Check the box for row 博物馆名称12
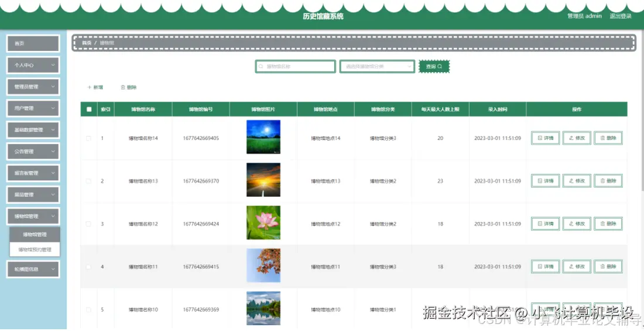Screen dimensions: 644x331 tap(88, 224)
